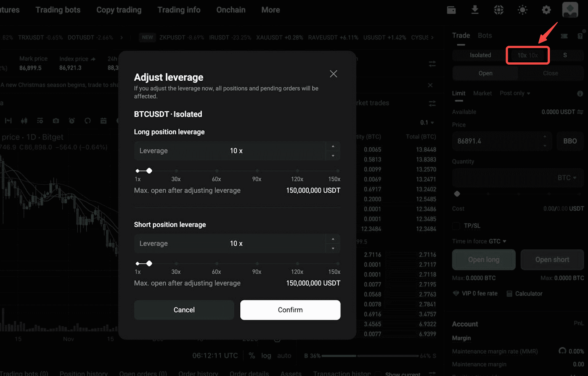The width and height of the screenshot is (588, 376).
Task: Click the chart refresh icon
Action: [88, 121]
